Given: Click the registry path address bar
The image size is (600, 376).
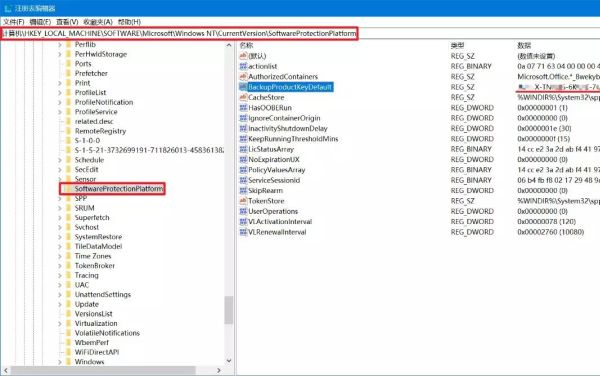Looking at the screenshot, I should click(x=300, y=33).
